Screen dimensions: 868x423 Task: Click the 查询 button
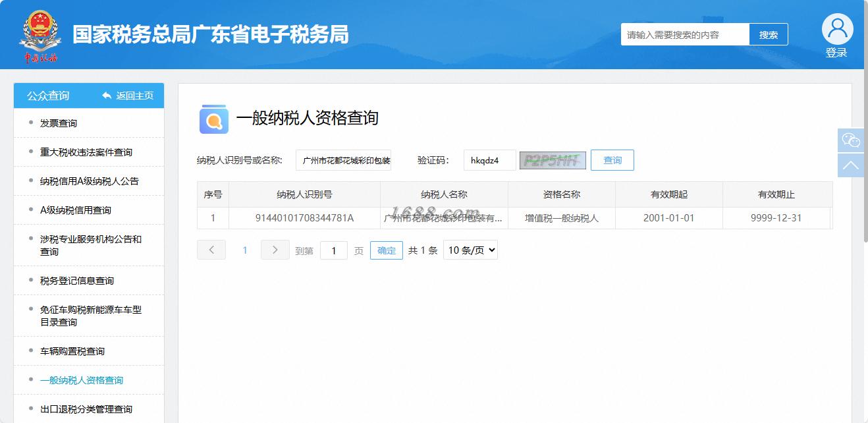[x=612, y=160]
